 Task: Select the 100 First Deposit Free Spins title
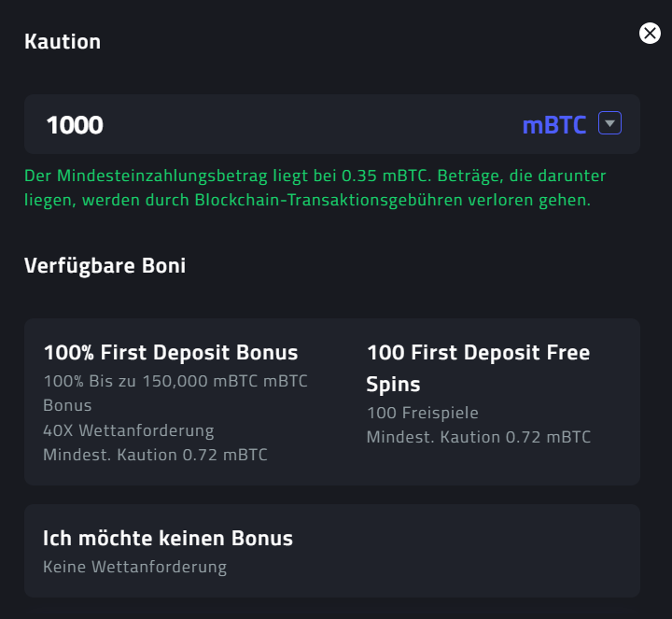pos(478,353)
